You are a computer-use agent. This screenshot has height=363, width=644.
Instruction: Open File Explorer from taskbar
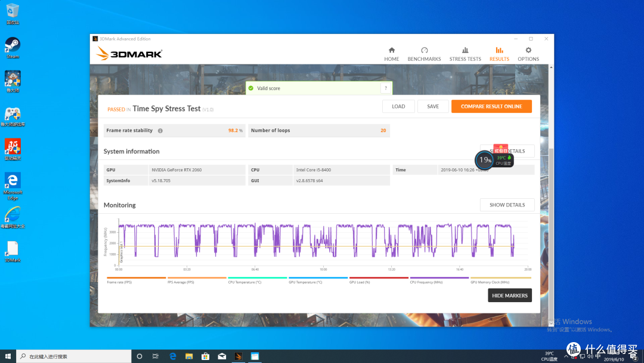pos(189,356)
